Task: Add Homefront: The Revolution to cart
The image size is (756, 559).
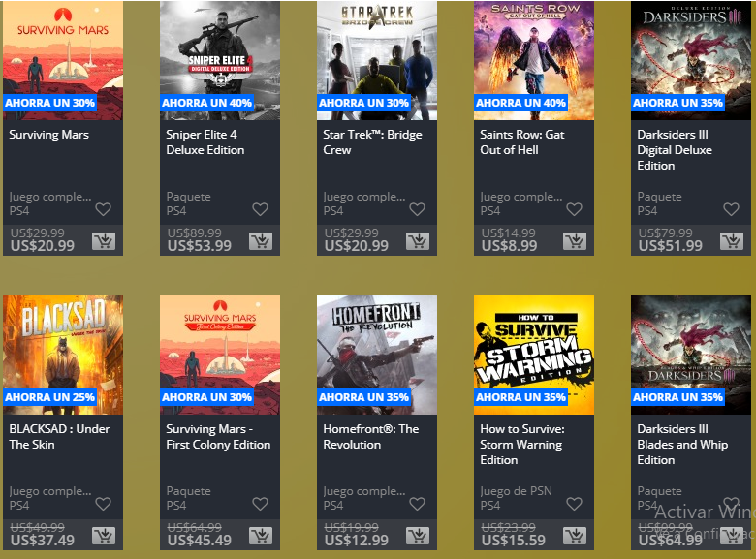Action: tap(418, 536)
